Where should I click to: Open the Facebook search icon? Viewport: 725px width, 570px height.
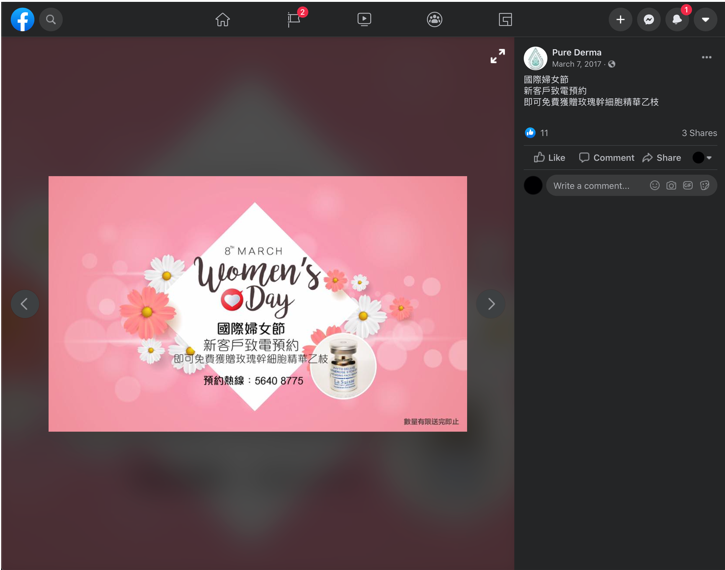51,19
